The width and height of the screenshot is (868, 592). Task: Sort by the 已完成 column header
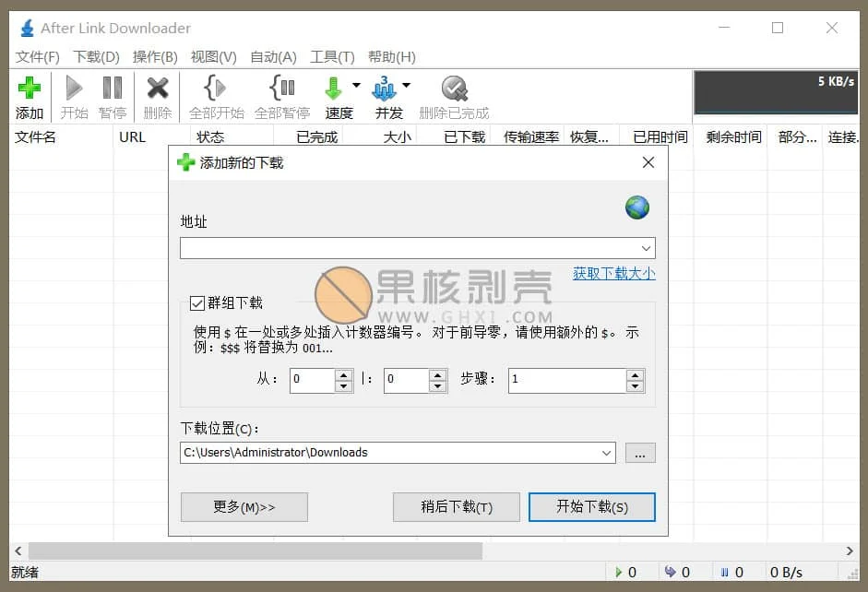click(x=308, y=137)
